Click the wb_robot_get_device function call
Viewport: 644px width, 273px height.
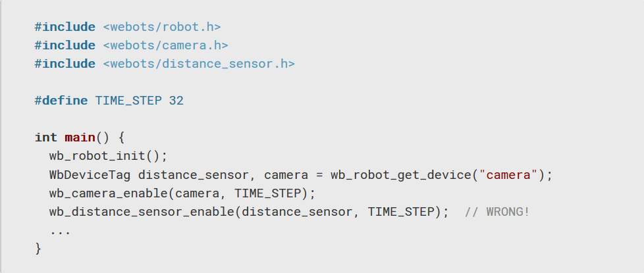pyautogui.click(x=400, y=175)
